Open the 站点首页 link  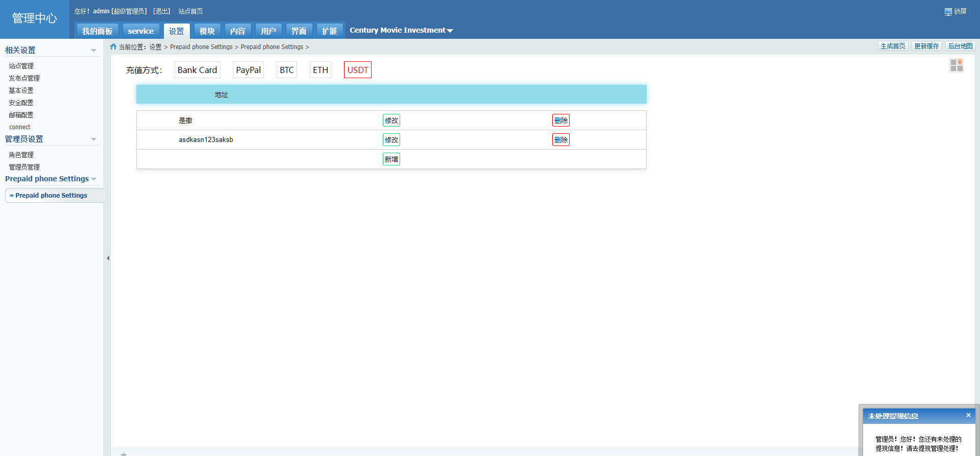190,11
